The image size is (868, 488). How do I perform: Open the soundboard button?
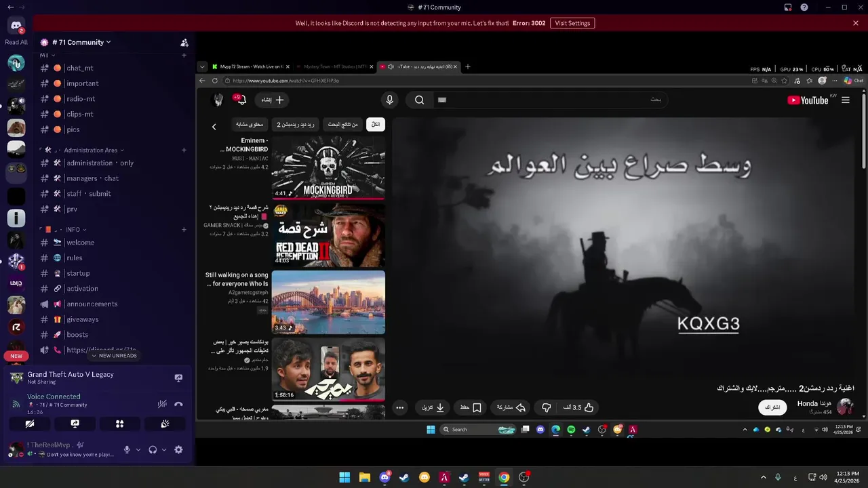coord(165,424)
